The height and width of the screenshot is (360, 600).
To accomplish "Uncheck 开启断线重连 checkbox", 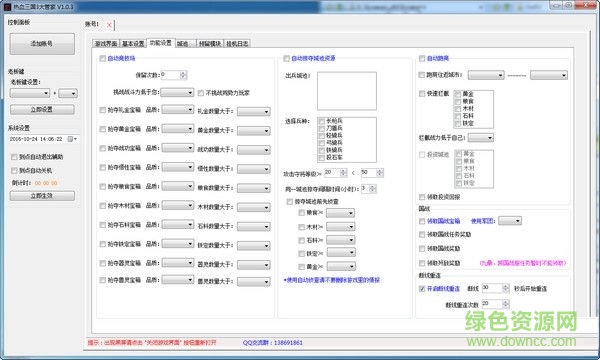I will (x=422, y=288).
